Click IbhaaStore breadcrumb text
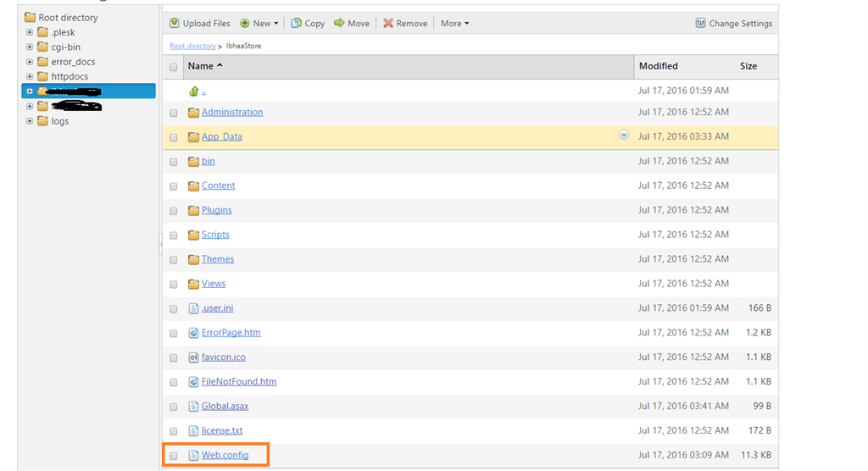Screen dimensions: 868x471 point(243,46)
